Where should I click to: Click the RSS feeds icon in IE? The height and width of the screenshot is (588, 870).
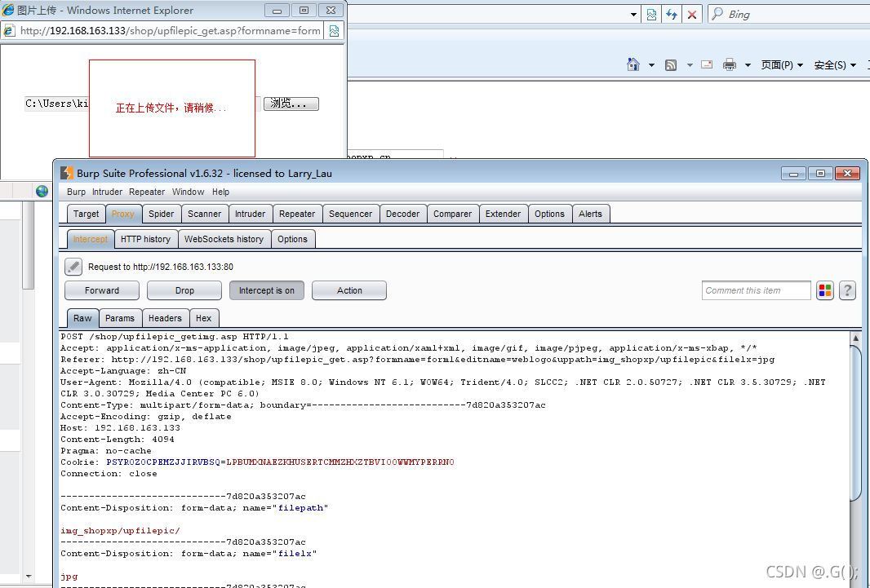tap(671, 65)
